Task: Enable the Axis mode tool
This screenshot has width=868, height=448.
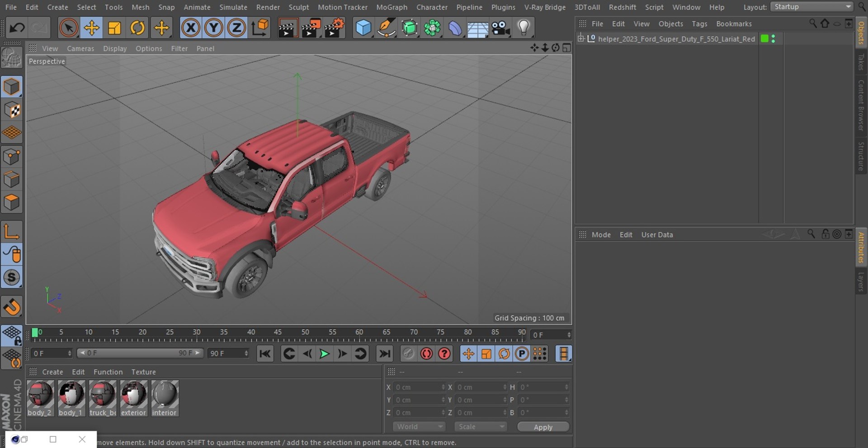Action: pyautogui.click(x=12, y=231)
